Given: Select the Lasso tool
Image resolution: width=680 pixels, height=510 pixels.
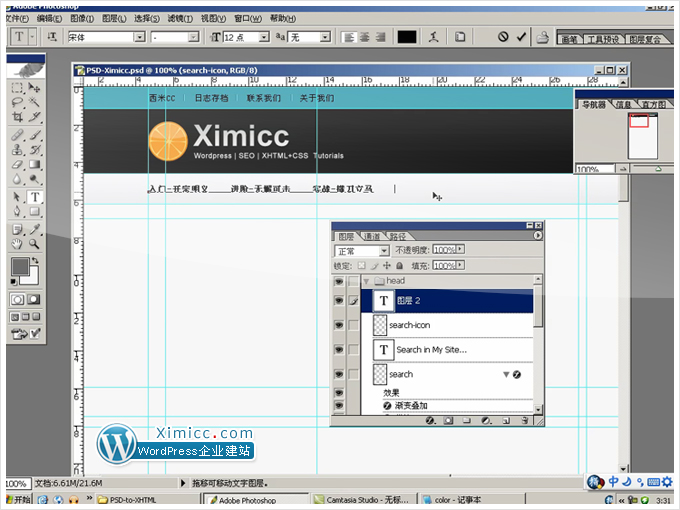Looking at the screenshot, I should click(17, 102).
